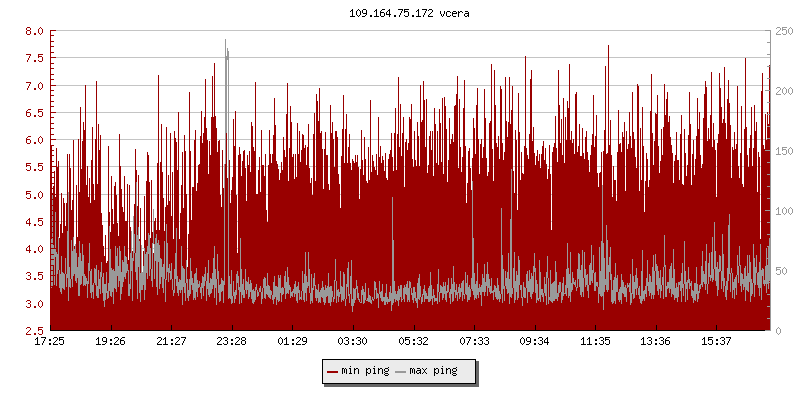Click the 8.0 value on left axis
This screenshot has height=400, width=800.
33,31
